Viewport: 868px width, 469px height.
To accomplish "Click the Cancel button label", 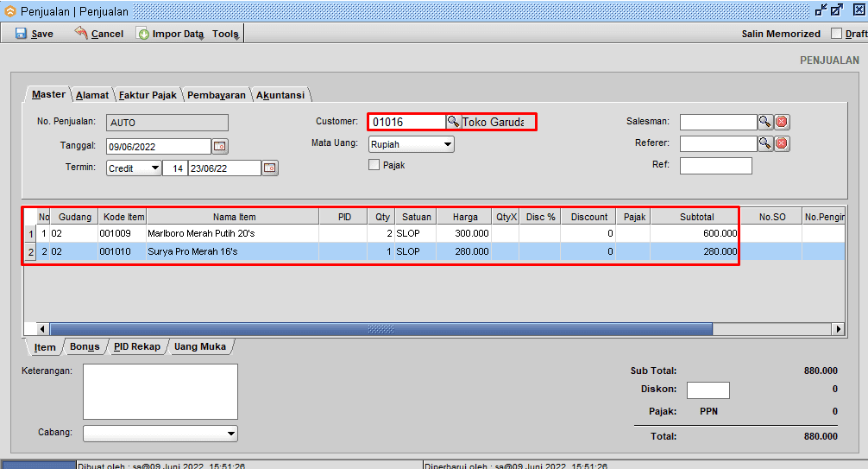I will [107, 34].
